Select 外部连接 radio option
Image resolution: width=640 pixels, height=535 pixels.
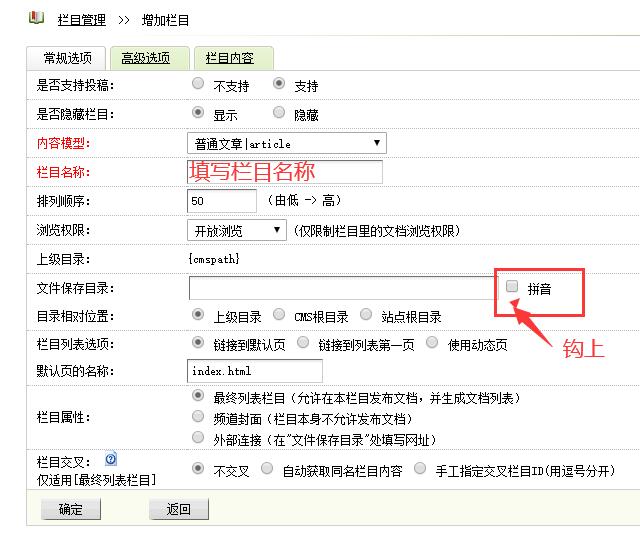coord(198,437)
